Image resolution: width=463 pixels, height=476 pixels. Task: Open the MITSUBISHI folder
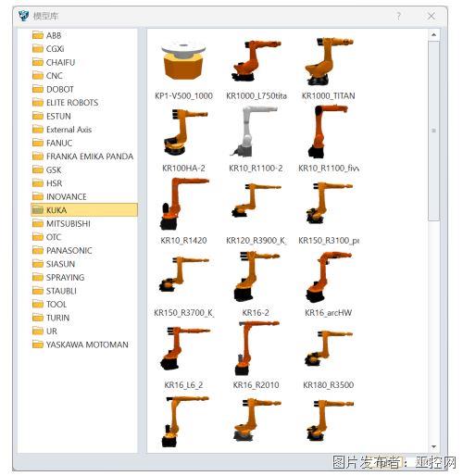tap(61, 223)
